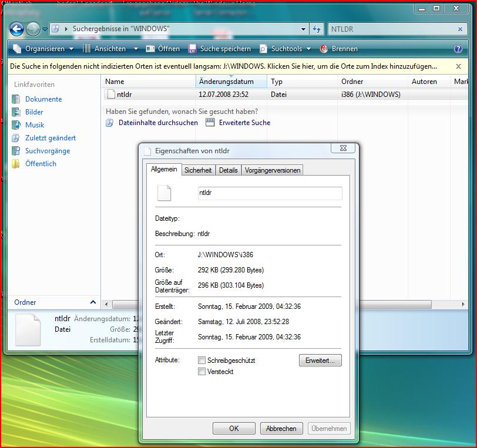Image resolution: width=477 pixels, height=448 pixels.
Task: Close the Eigenschaften von ntldr dialog
Action: (x=343, y=148)
